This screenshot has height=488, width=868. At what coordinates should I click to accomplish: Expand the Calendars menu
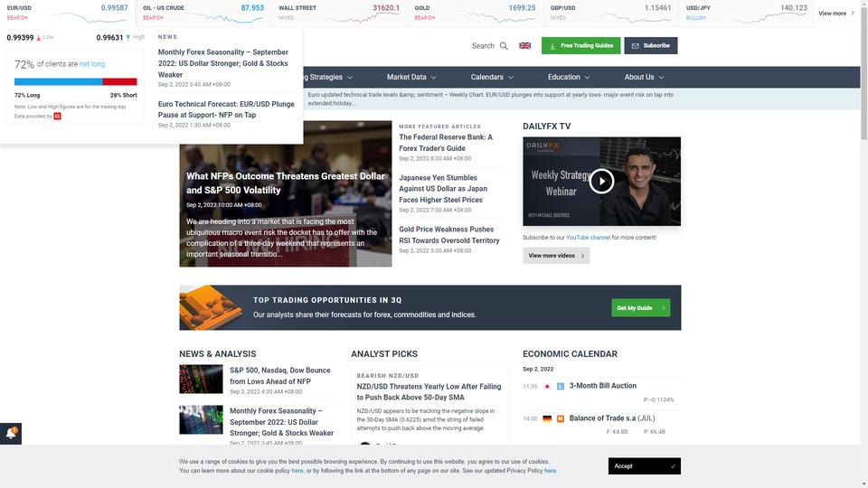pos(492,78)
